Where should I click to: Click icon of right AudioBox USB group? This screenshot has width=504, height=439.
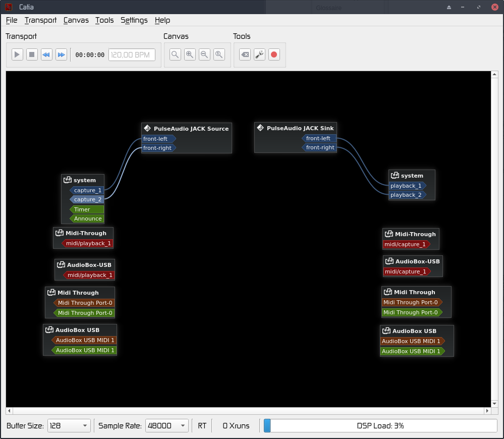pos(386,331)
